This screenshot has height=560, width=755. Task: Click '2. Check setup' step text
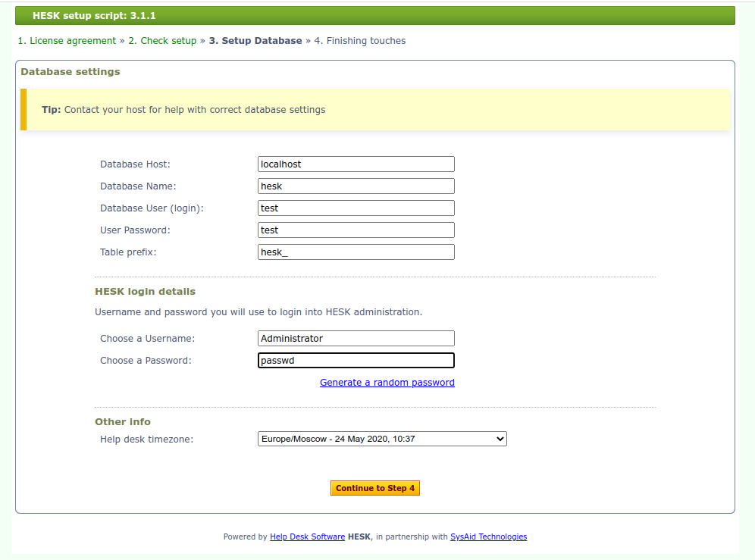tap(162, 41)
